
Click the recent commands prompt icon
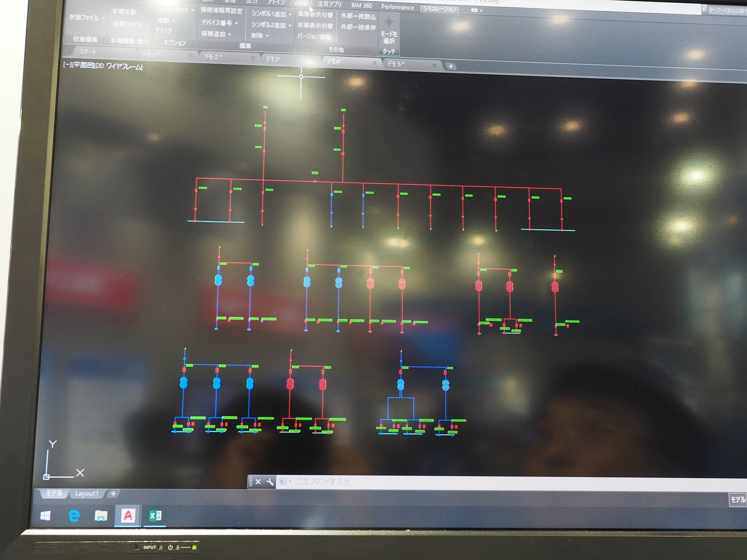pos(283,482)
